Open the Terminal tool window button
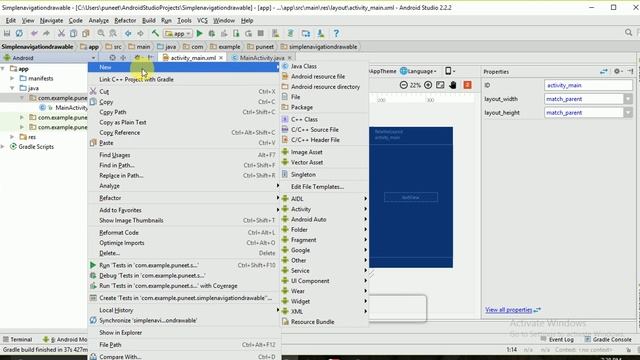 pos(18,339)
